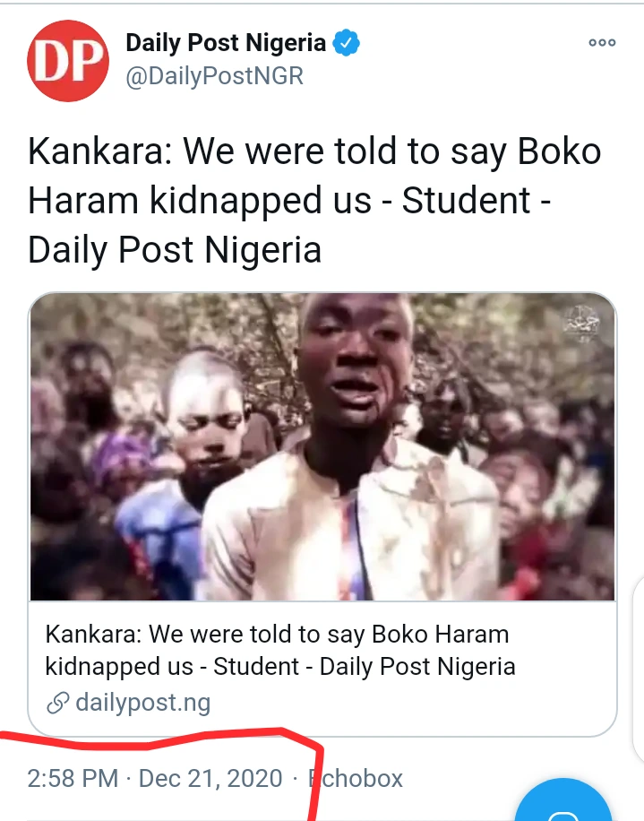Open the three-dot more options menu

pyautogui.click(x=601, y=42)
